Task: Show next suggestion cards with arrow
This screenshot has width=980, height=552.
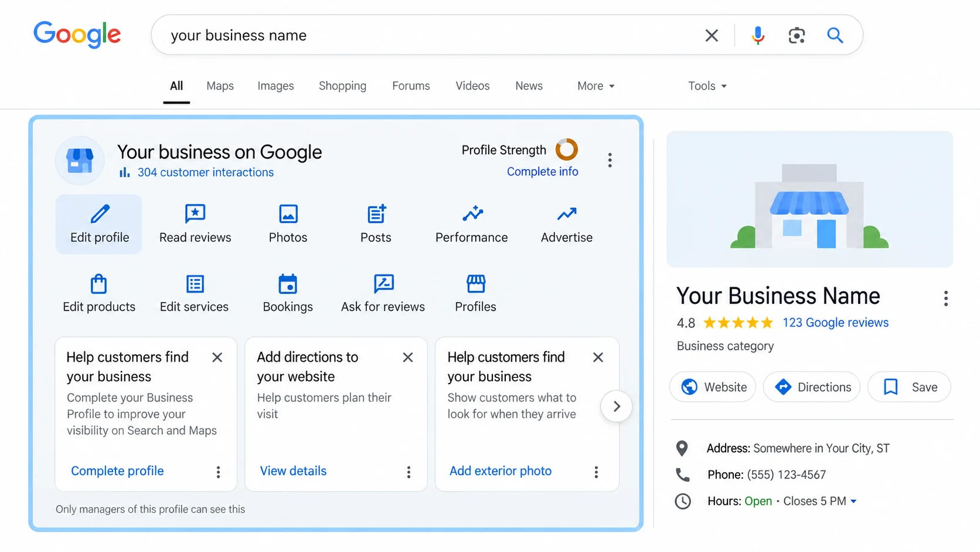Action: (617, 406)
